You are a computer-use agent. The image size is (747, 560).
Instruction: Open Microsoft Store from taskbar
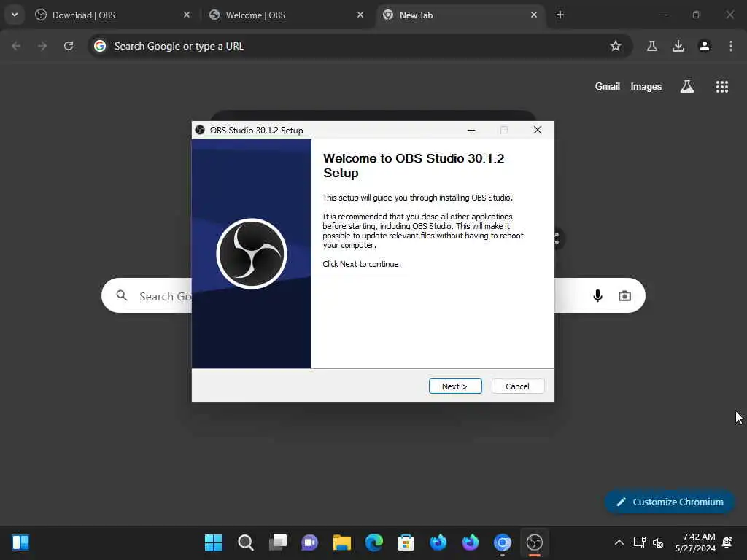[406, 542]
